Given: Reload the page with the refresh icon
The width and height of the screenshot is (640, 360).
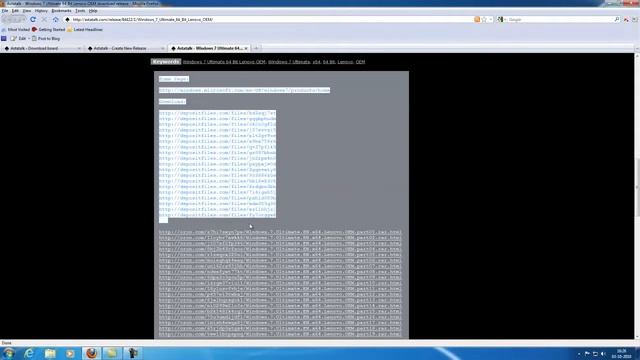Looking at the screenshot, I should [x=33, y=19].
